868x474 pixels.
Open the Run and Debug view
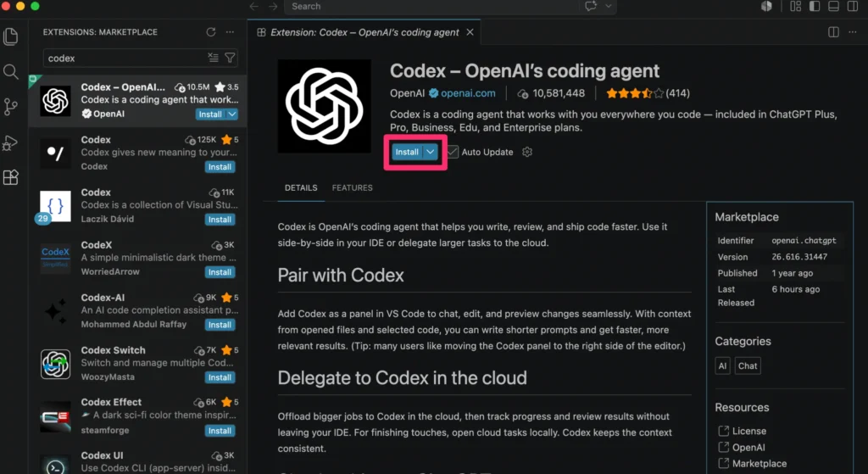[10, 142]
